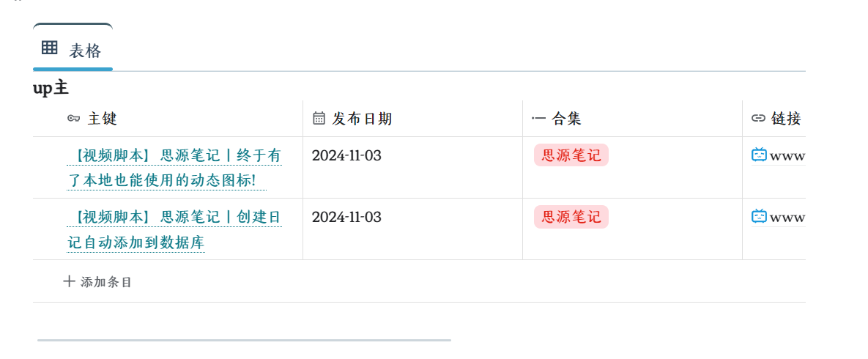Click the link icon beside 链接 header

coord(758,119)
